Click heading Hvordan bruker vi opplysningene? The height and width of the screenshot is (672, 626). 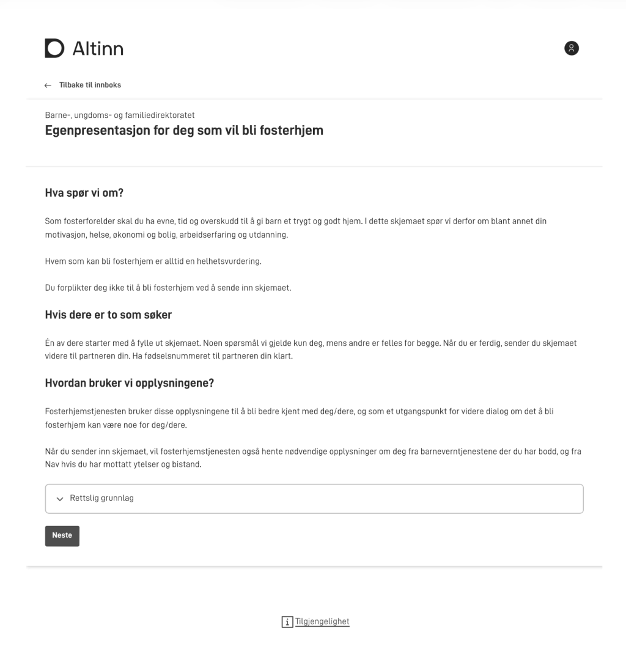pos(129,384)
